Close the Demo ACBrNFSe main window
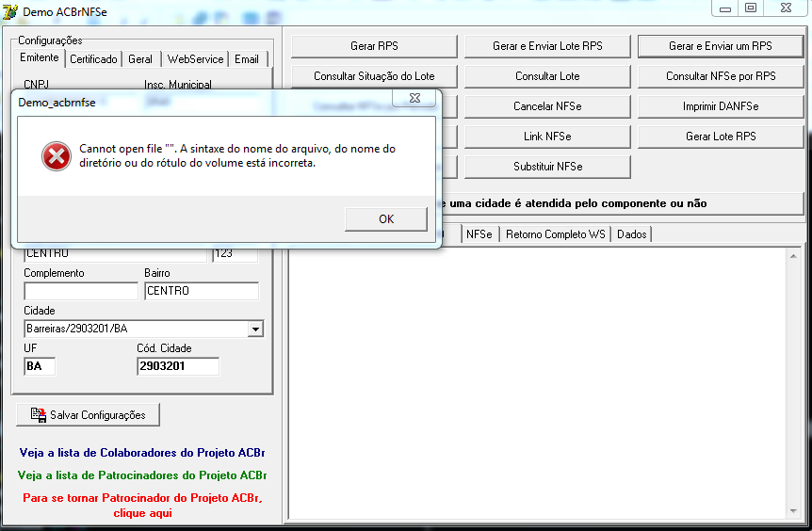 click(x=786, y=8)
